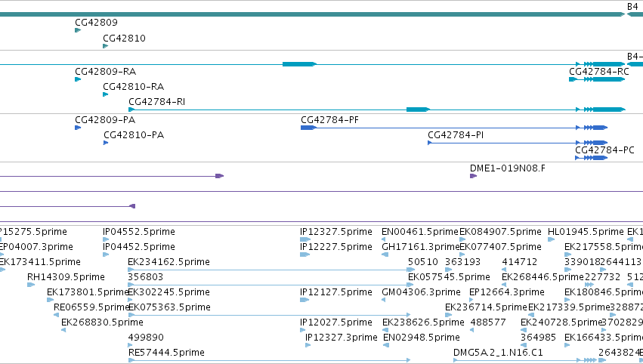Select the CG42784-PF protein start block
Screen dimensions: 643x364
308,128
